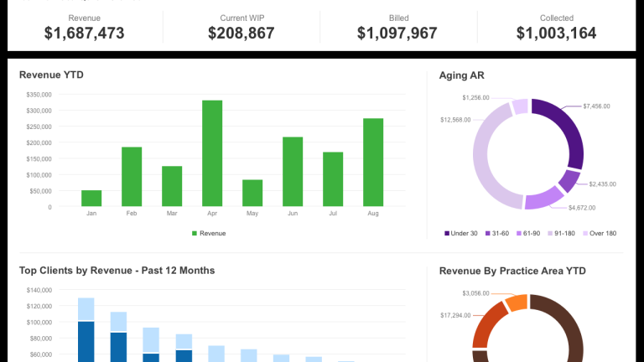
Task: Click the April bar in Revenue YTD
Action: point(212,153)
